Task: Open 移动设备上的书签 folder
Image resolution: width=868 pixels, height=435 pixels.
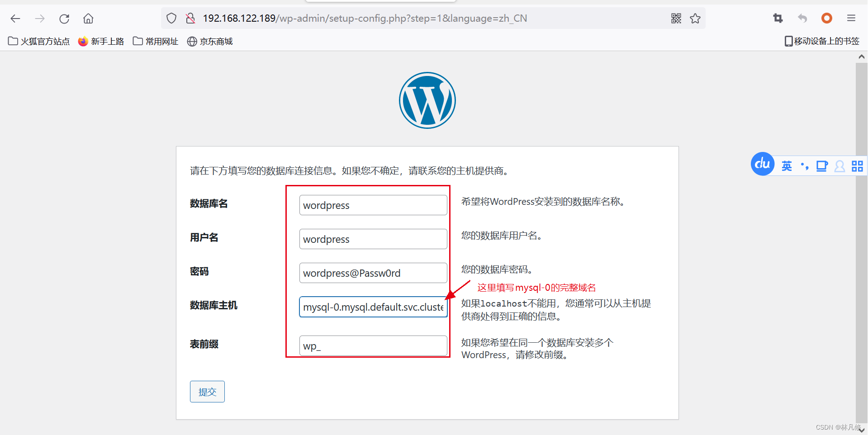Action: pos(822,41)
